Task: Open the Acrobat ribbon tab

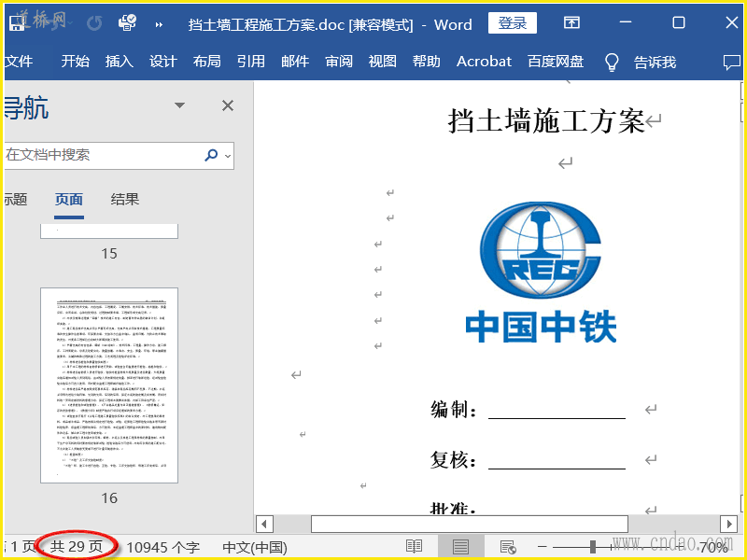Action: click(484, 62)
